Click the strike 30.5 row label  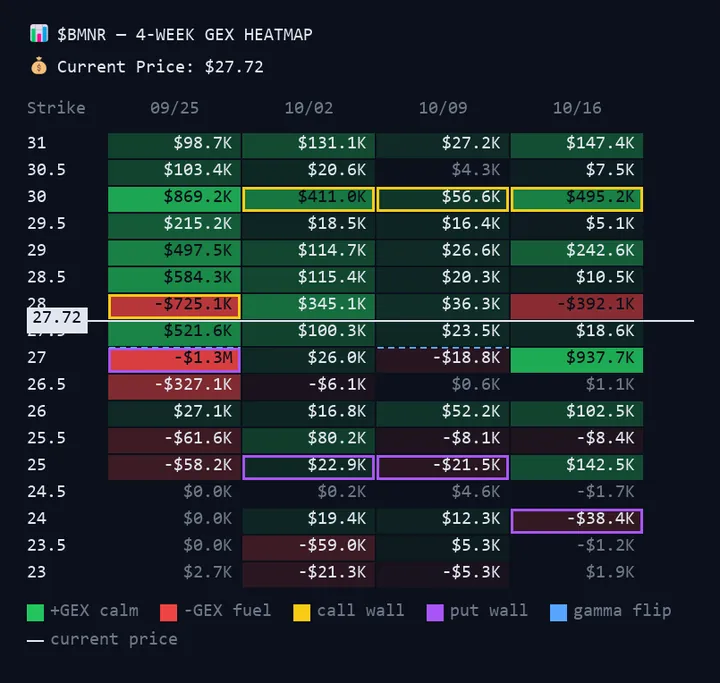point(46,170)
